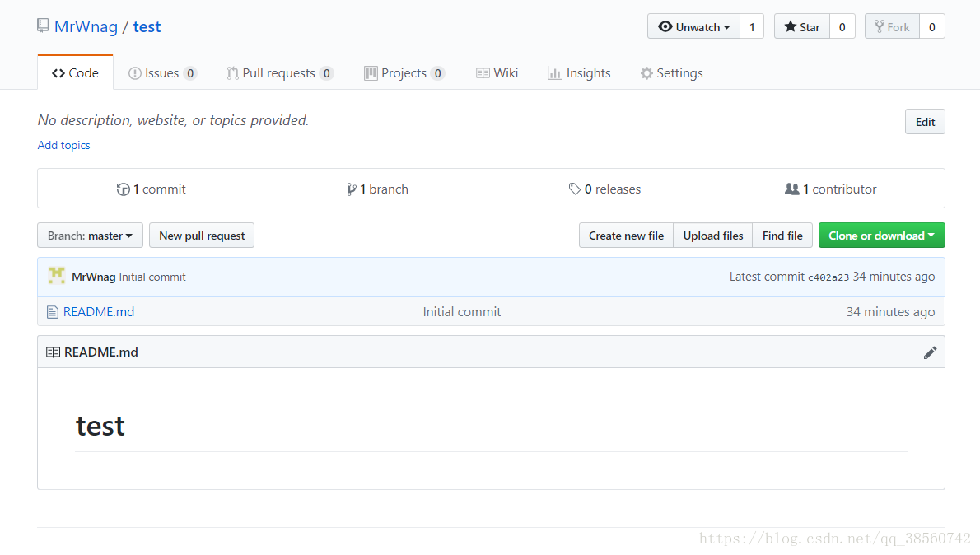Click the stargazers count next to Star

pyautogui.click(x=842, y=27)
